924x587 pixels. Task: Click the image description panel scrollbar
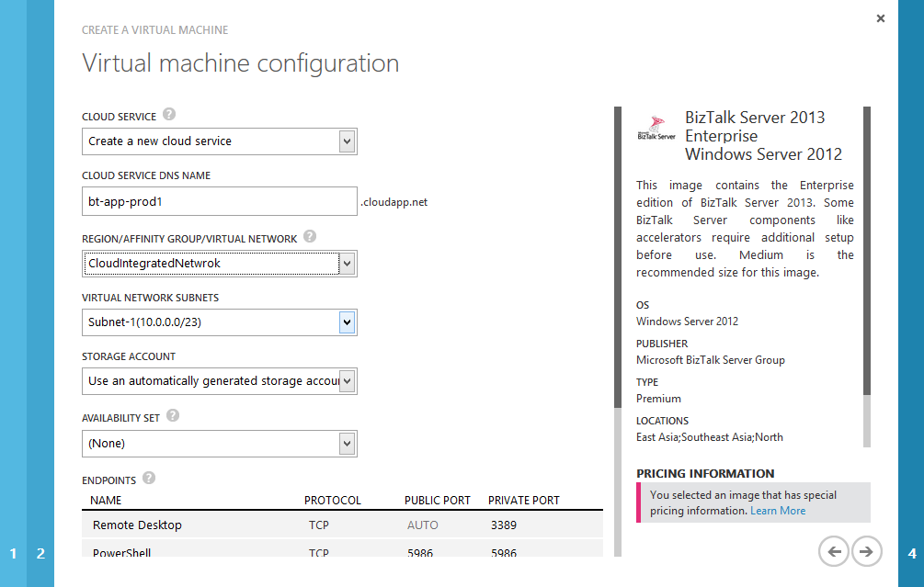(x=867, y=277)
